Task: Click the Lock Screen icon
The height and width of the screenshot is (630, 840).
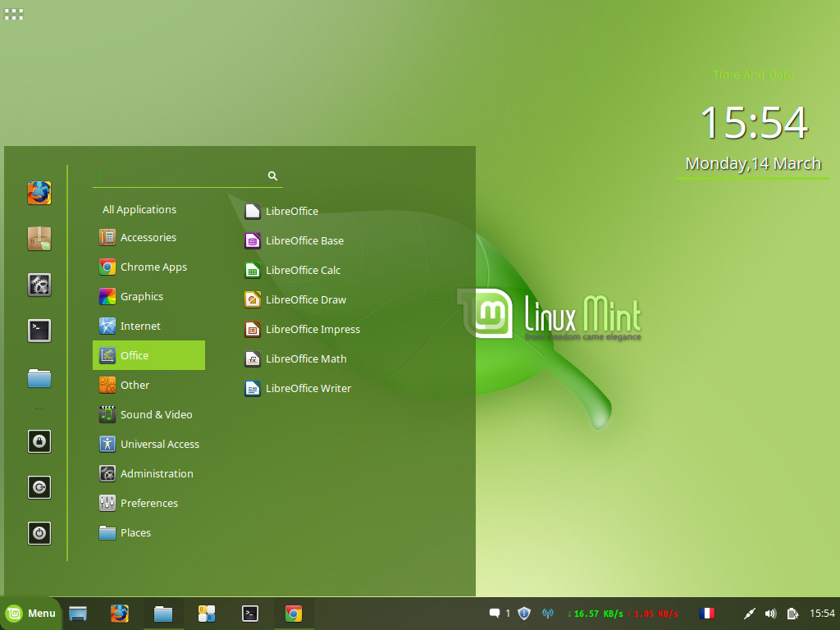Action: point(39,441)
